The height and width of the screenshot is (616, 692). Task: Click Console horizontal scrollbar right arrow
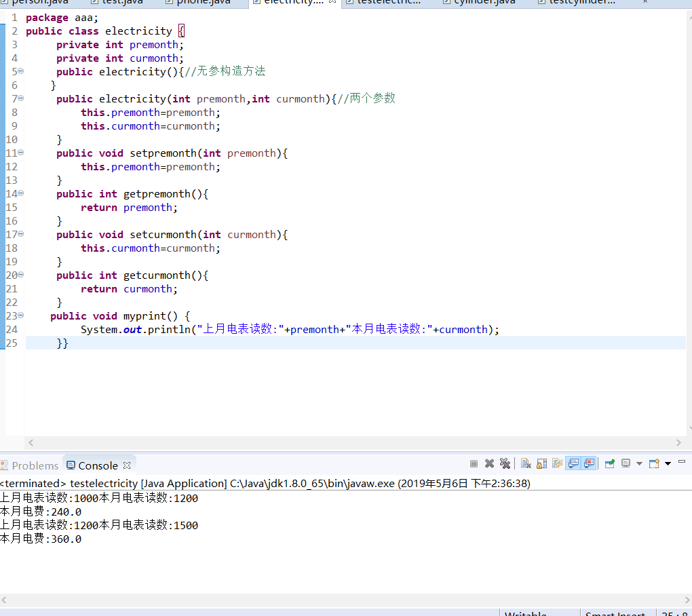[687, 600]
